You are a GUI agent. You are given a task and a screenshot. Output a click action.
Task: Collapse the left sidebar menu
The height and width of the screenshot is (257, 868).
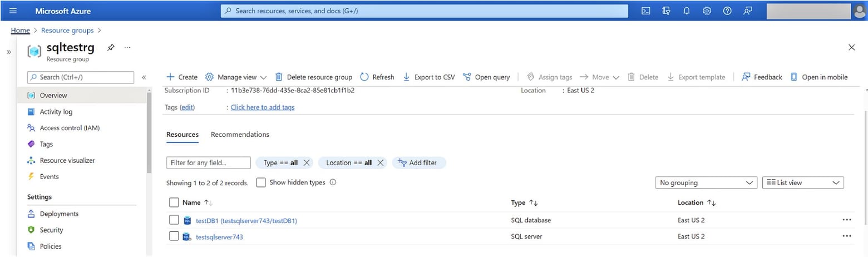[144, 77]
